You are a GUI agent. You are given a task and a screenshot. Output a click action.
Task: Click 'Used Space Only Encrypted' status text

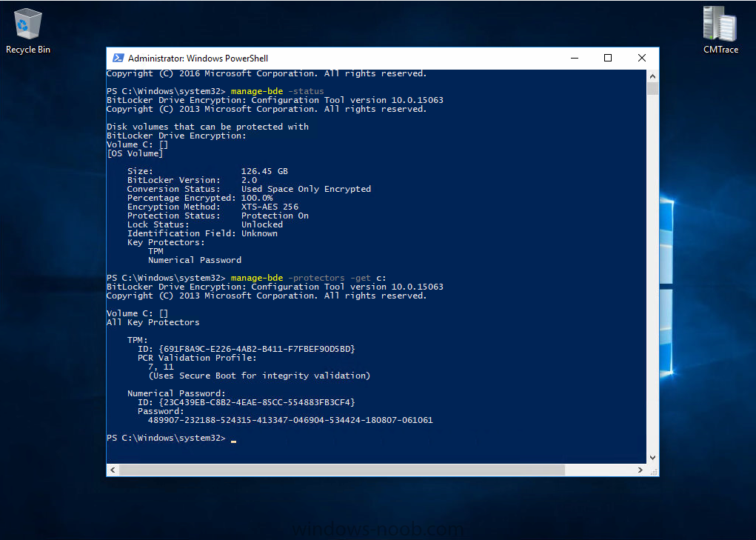click(x=306, y=189)
